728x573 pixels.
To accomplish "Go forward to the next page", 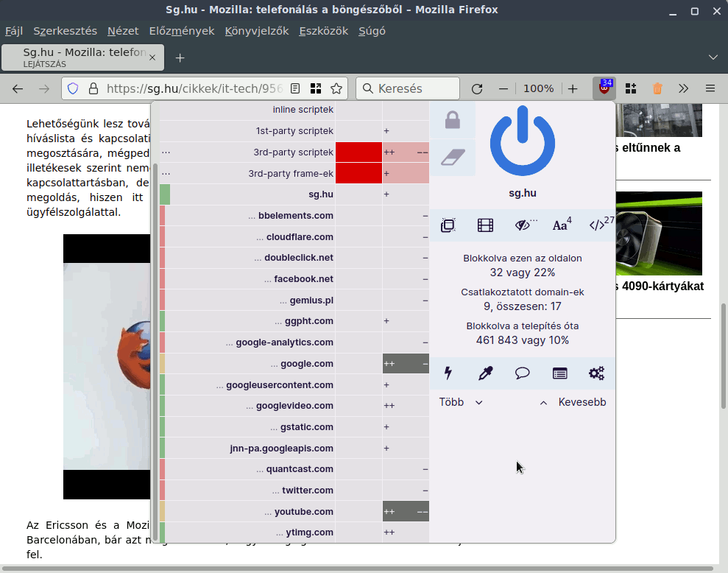I will 44,89.
